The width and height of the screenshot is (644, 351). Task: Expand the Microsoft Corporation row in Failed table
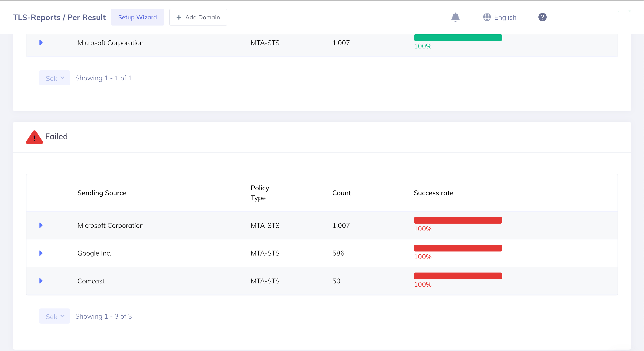(x=41, y=225)
